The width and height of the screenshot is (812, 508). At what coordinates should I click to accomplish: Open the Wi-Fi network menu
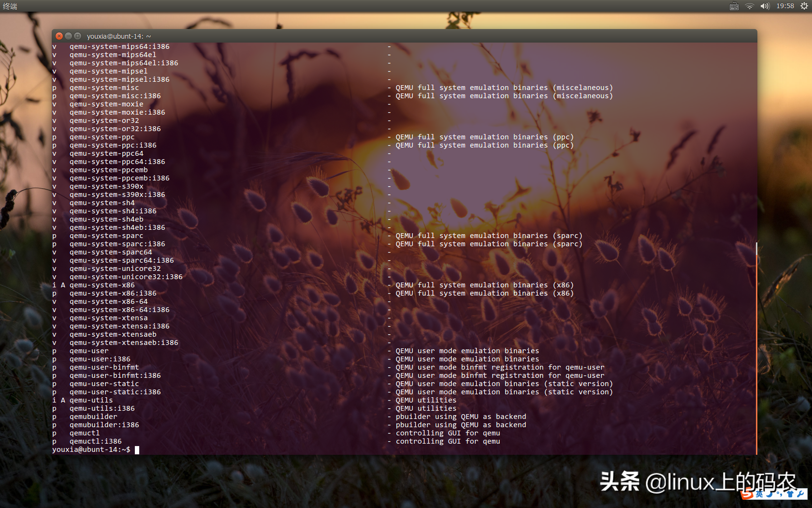(x=749, y=6)
